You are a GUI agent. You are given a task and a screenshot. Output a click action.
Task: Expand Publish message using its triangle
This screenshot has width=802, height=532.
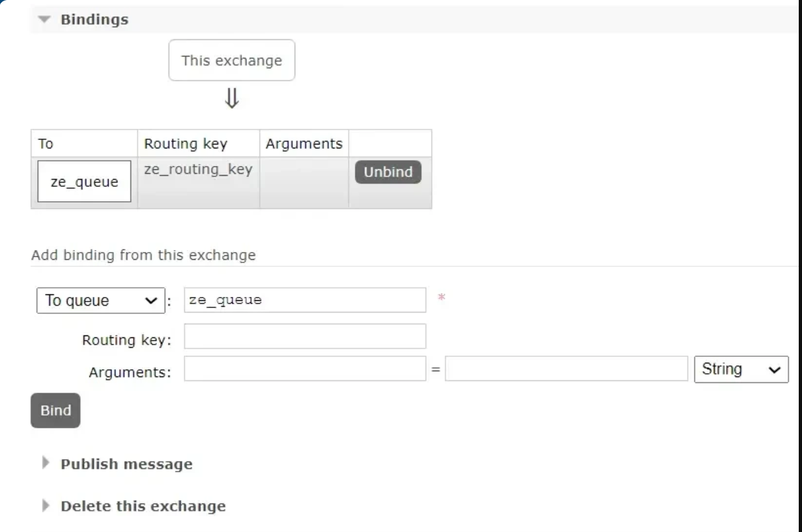pyautogui.click(x=46, y=463)
